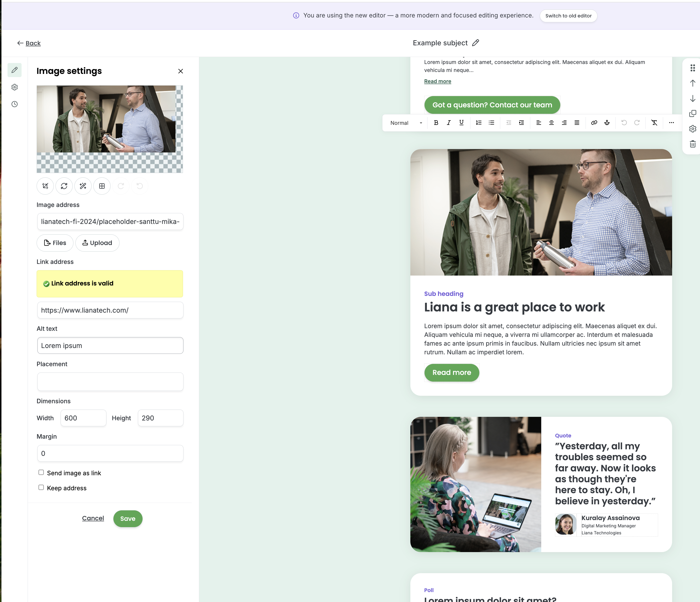Click the block drag handle dots icon
Image resolution: width=700 pixels, height=602 pixels.
point(692,68)
